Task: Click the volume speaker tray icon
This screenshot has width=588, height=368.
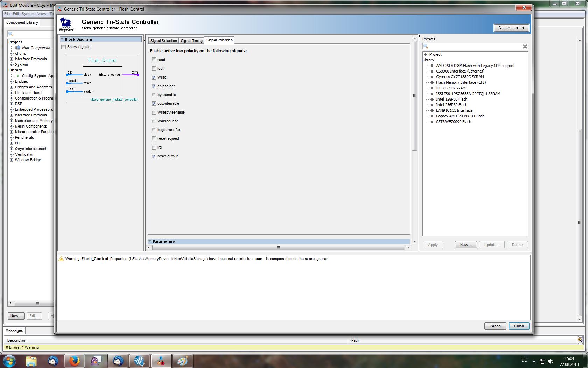Action: (x=551, y=361)
